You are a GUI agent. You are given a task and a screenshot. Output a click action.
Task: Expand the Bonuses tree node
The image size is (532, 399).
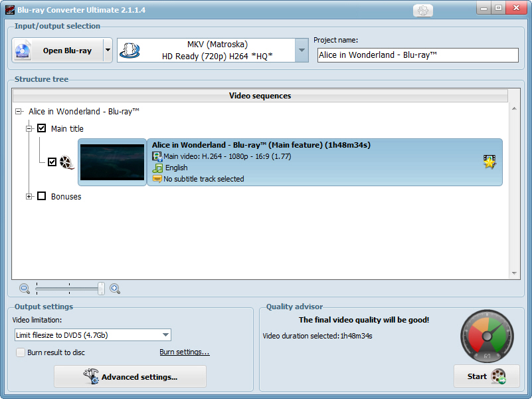pyautogui.click(x=29, y=196)
